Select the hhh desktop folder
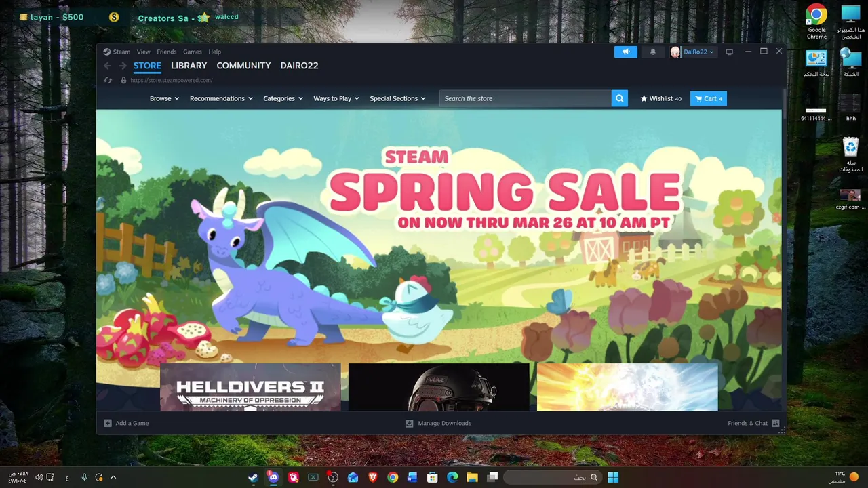This screenshot has height=488, width=868. [x=851, y=107]
